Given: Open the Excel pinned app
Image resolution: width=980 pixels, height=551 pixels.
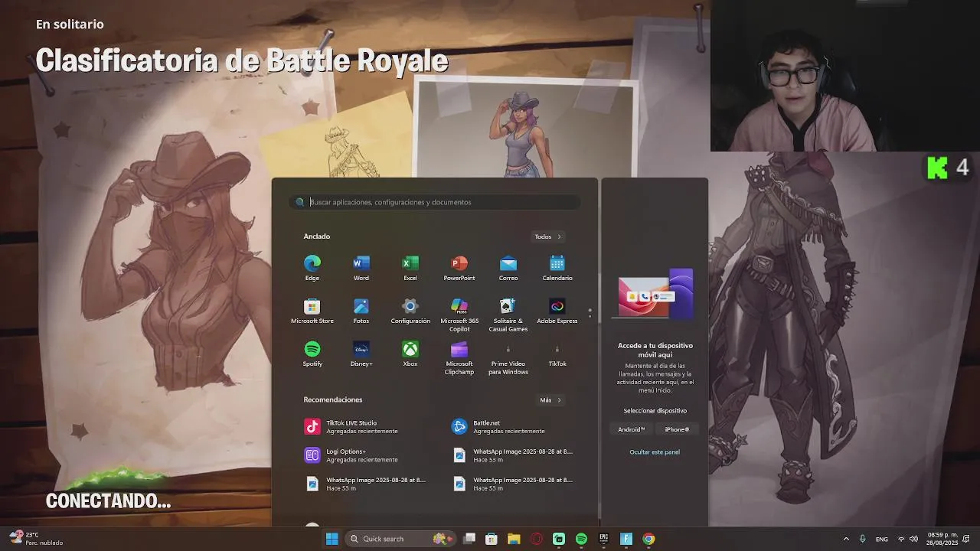Looking at the screenshot, I should coord(410,268).
